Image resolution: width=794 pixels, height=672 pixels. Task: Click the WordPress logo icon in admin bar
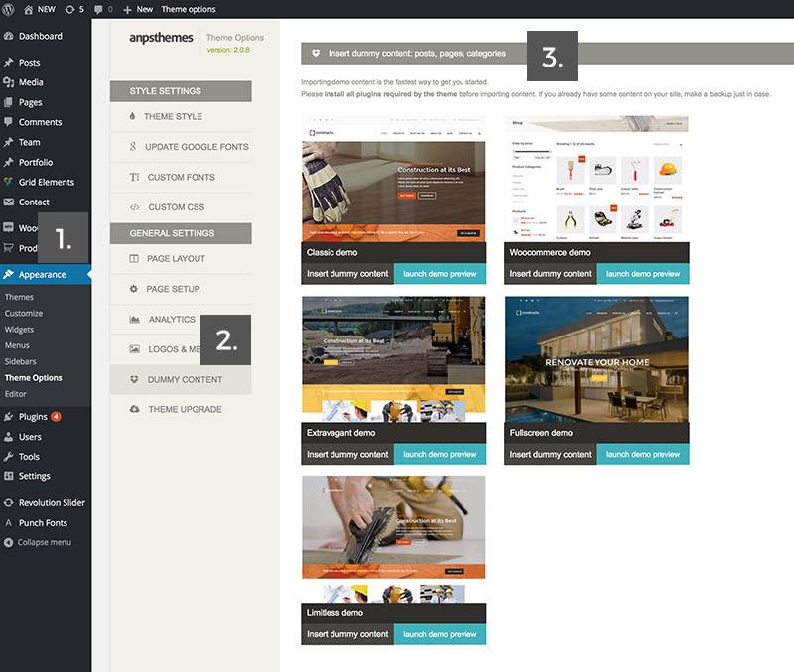tap(7, 9)
